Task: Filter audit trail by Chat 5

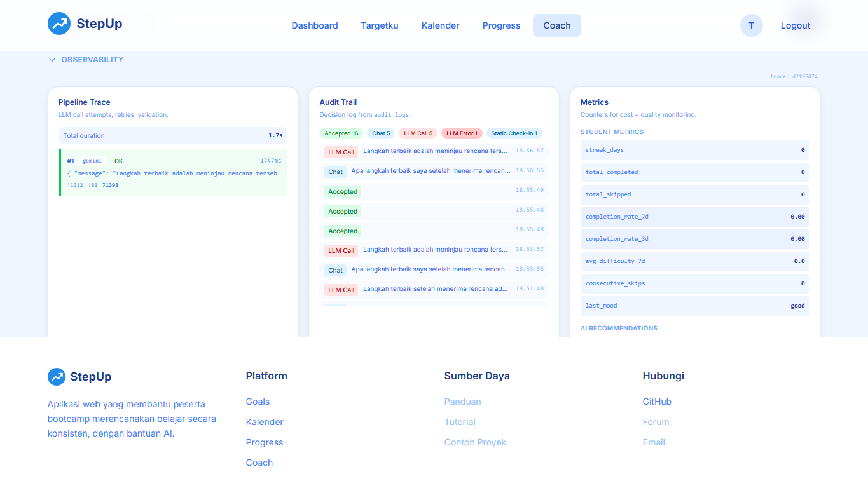Action: click(x=381, y=133)
